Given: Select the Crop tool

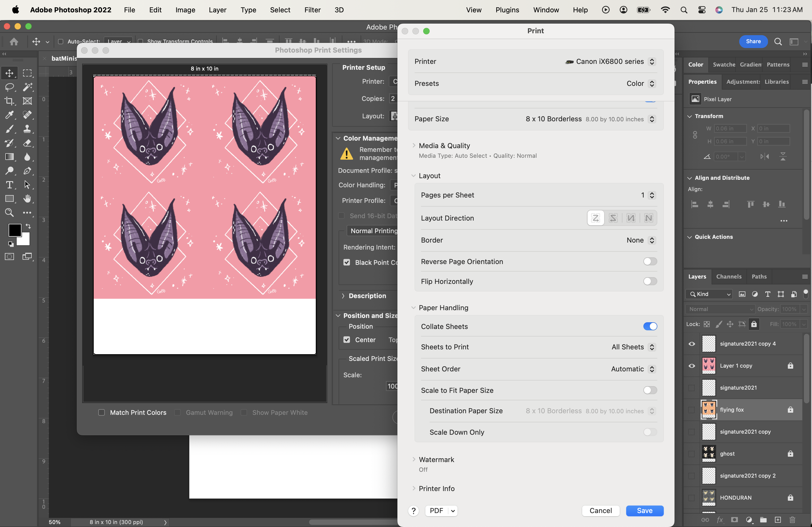Looking at the screenshot, I should pos(9,101).
